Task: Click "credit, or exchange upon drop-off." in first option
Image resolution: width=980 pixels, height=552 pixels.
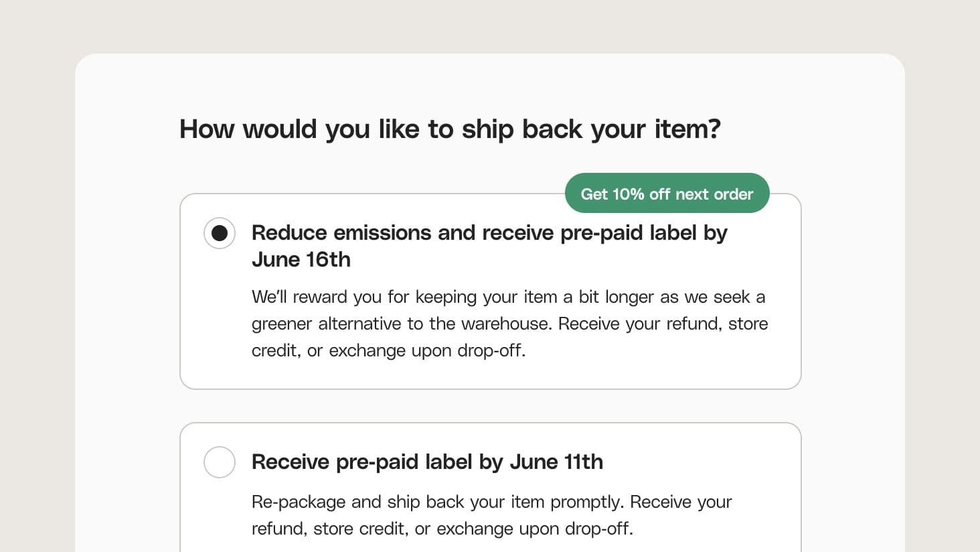Action: click(388, 351)
